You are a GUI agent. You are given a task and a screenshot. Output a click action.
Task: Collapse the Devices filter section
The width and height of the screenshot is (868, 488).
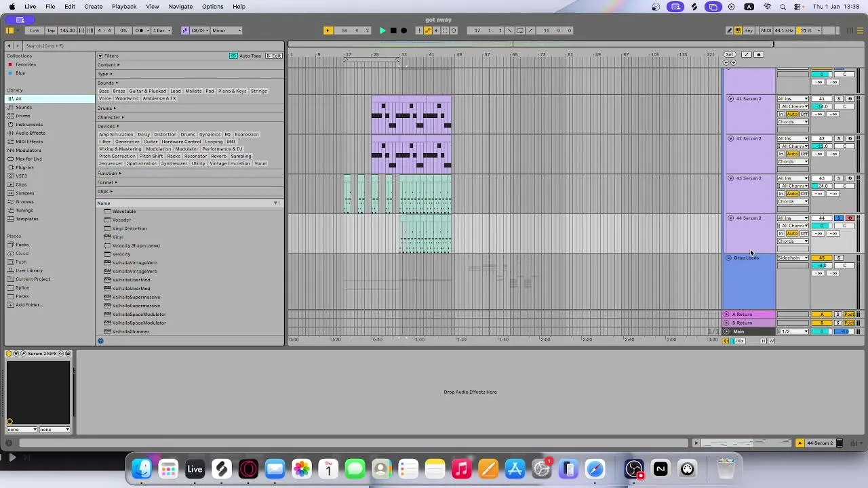(108, 126)
